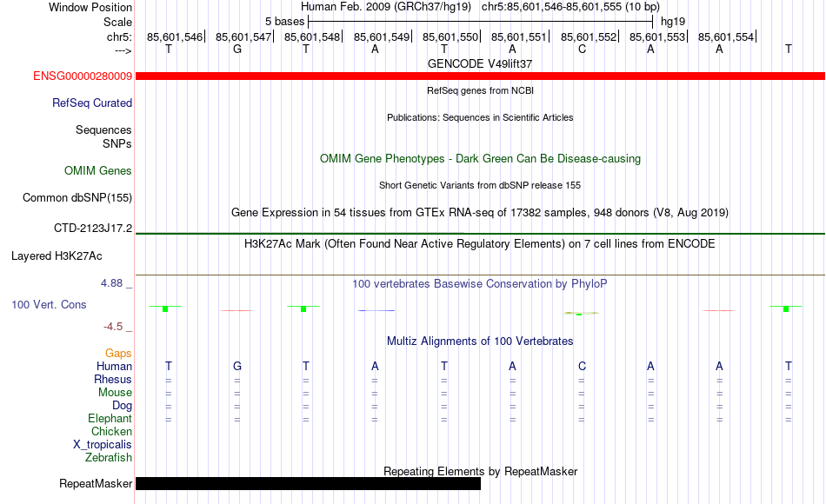This screenshot has height=504, width=826.
Task: Click Short Genetic Variants from dbSNP title
Action: 480,185
